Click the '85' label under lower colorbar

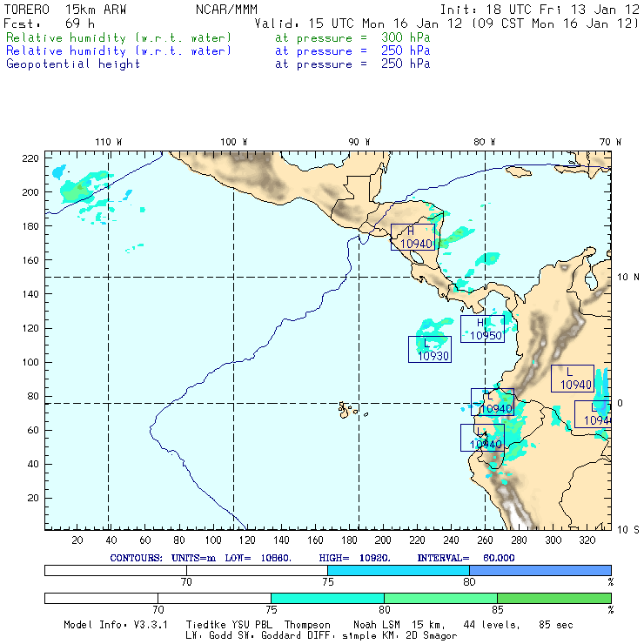[x=498, y=610]
